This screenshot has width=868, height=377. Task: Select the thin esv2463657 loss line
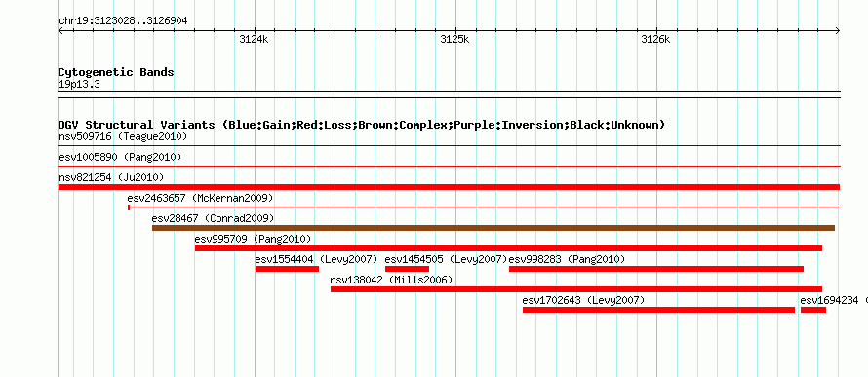coord(485,207)
